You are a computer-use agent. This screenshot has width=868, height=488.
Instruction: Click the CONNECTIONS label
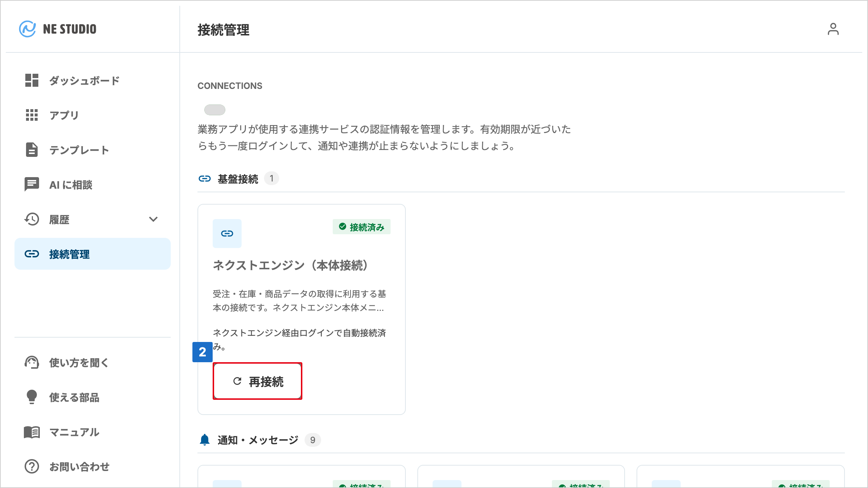[x=230, y=86]
